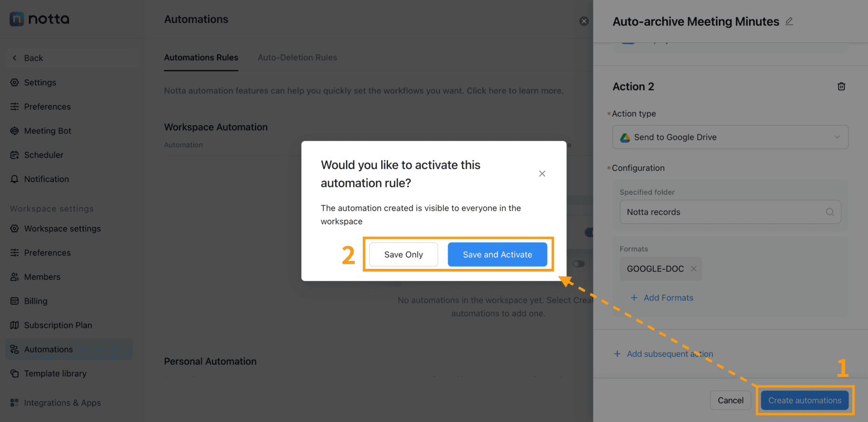The image size is (868, 422).
Task: Click the Notta records folder field
Action: click(x=730, y=212)
